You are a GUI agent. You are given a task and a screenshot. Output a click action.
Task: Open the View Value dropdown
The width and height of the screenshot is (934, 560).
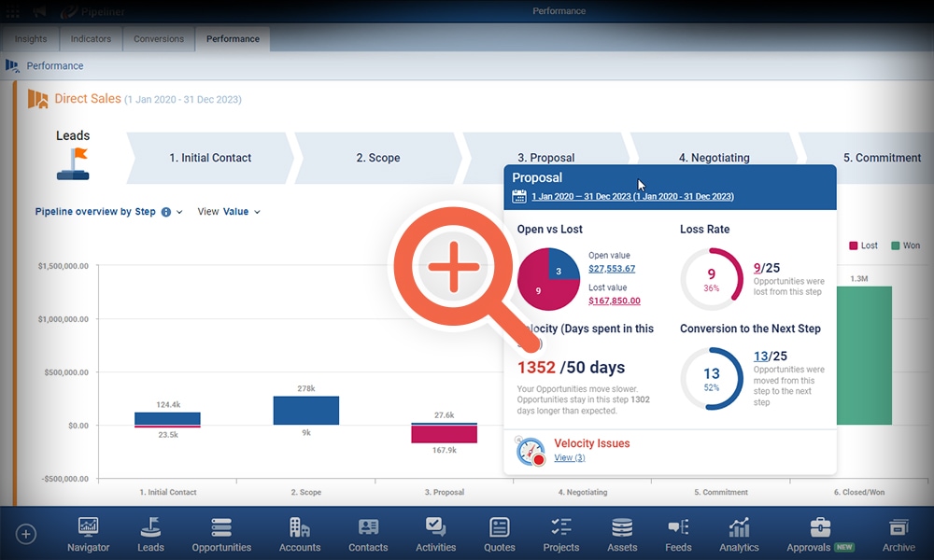[x=235, y=212]
